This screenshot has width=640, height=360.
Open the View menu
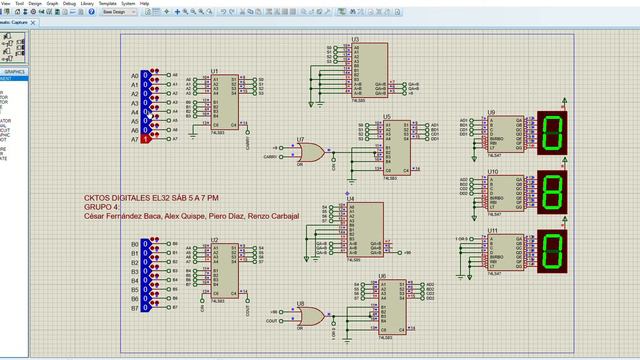coord(5,3)
